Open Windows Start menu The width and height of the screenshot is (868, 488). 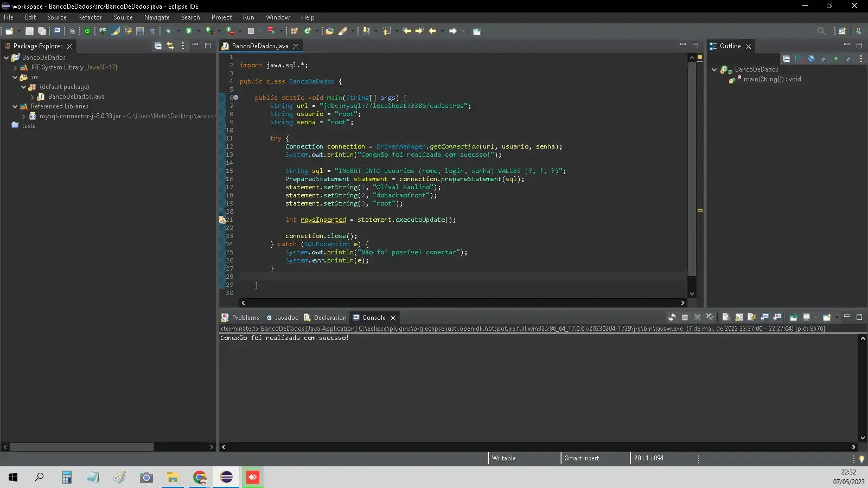coord(13,477)
